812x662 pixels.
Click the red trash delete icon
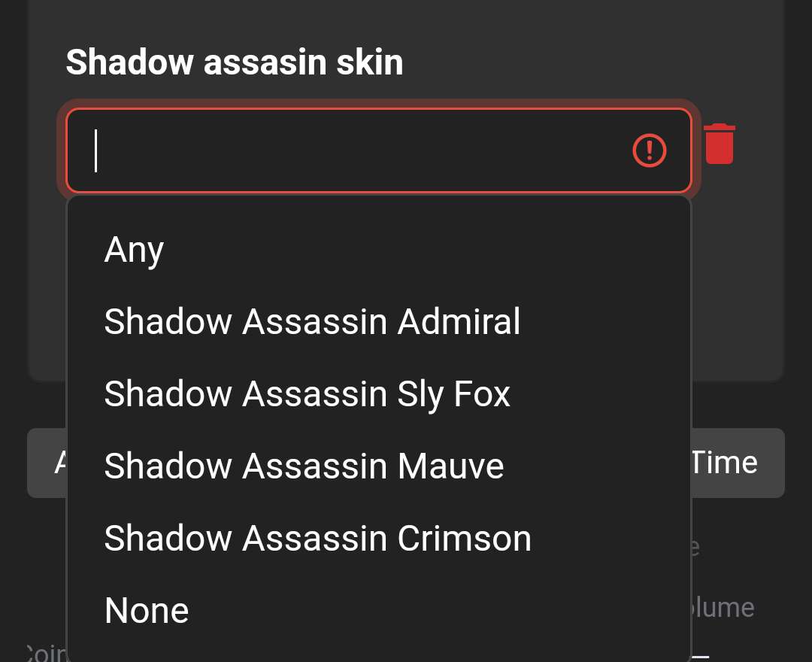point(720,144)
